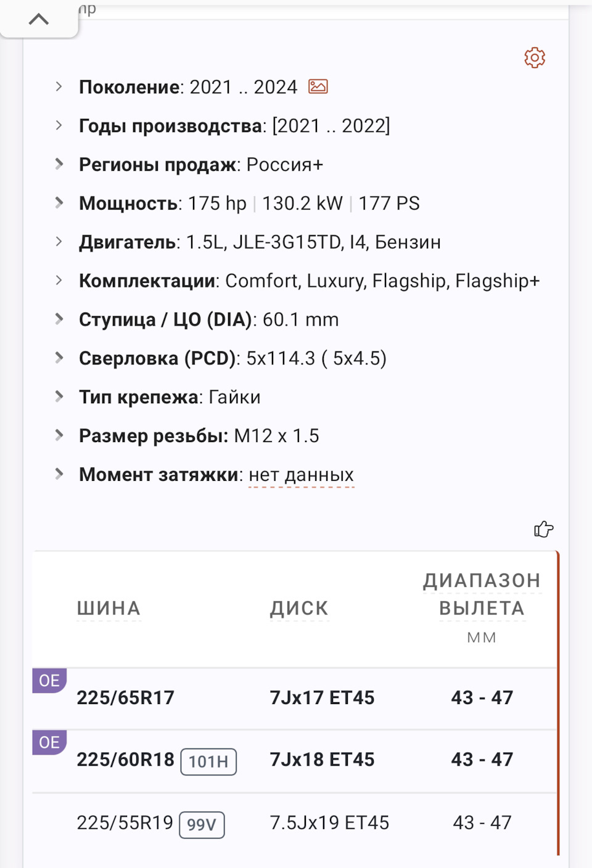Click the OE badge for 225/65R17
Image resolution: width=592 pixels, height=868 pixels.
[x=49, y=681]
